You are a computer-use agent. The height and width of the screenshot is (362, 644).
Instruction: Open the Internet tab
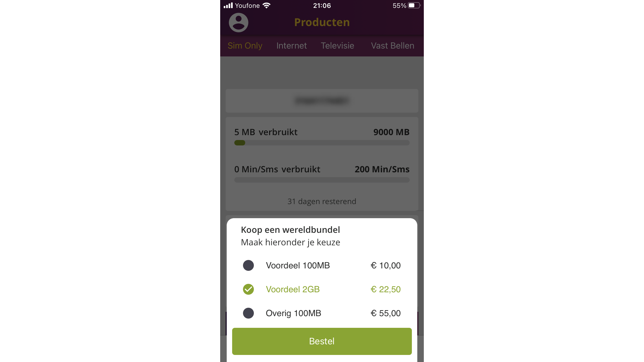tap(292, 46)
